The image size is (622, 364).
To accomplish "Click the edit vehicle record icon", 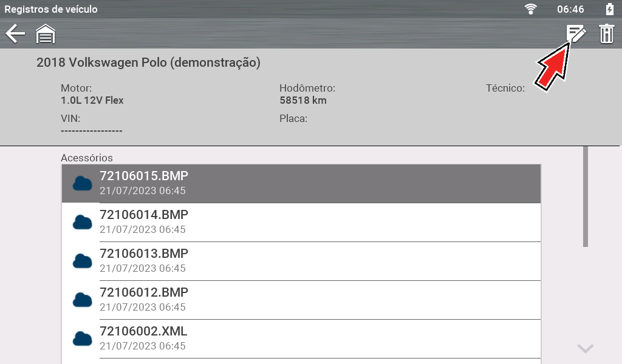I will [x=575, y=33].
